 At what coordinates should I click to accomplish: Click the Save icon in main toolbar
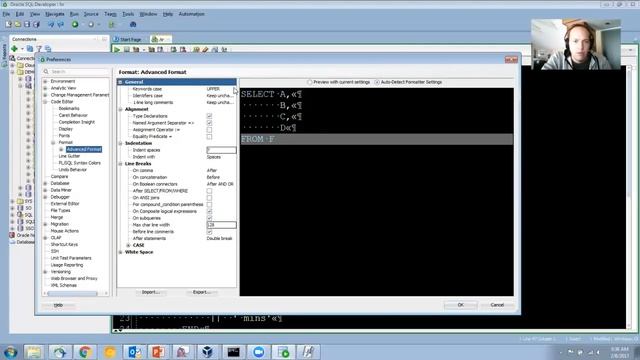pyautogui.click(x=27, y=24)
